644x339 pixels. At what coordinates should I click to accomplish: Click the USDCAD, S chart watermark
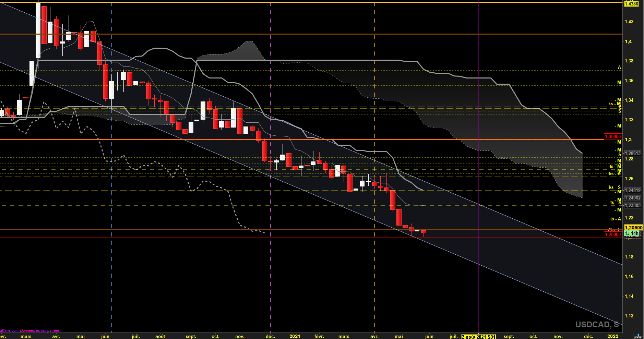(x=597, y=324)
